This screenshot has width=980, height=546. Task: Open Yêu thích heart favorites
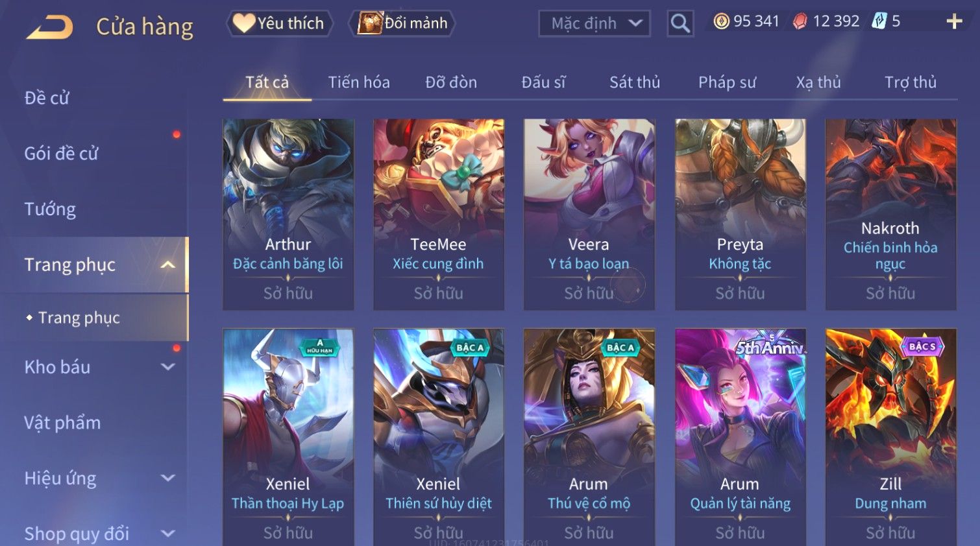click(279, 23)
